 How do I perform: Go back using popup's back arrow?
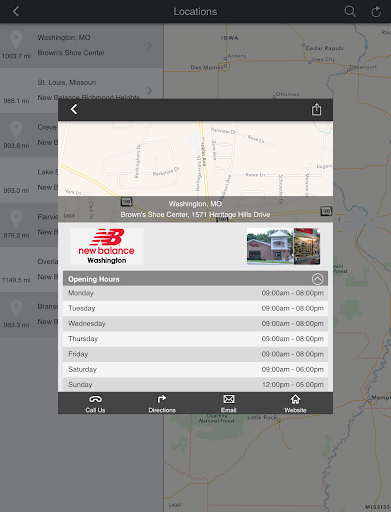coord(74,109)
